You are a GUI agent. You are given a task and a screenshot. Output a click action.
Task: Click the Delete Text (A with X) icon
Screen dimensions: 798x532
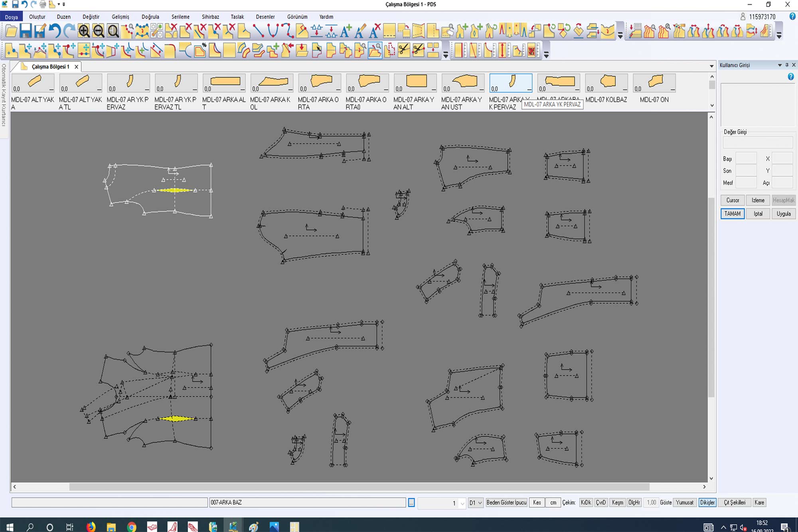375,31
